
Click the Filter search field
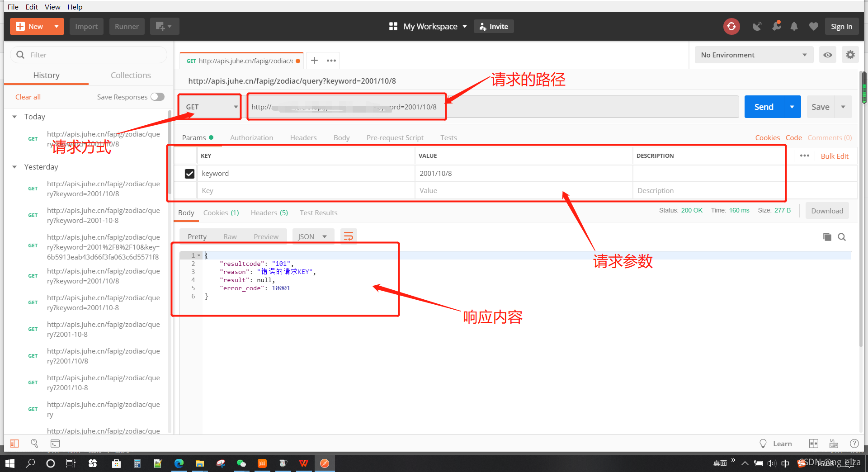[89, 55]
